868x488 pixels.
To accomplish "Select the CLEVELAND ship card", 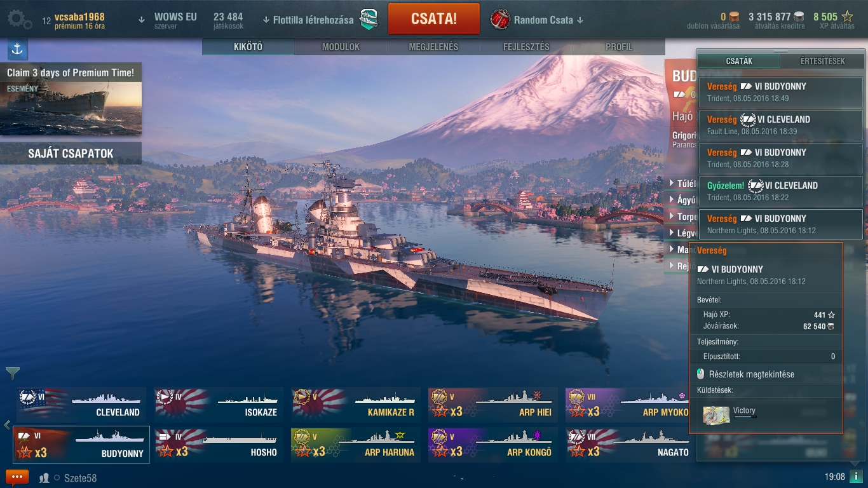I will coord(81,403).
